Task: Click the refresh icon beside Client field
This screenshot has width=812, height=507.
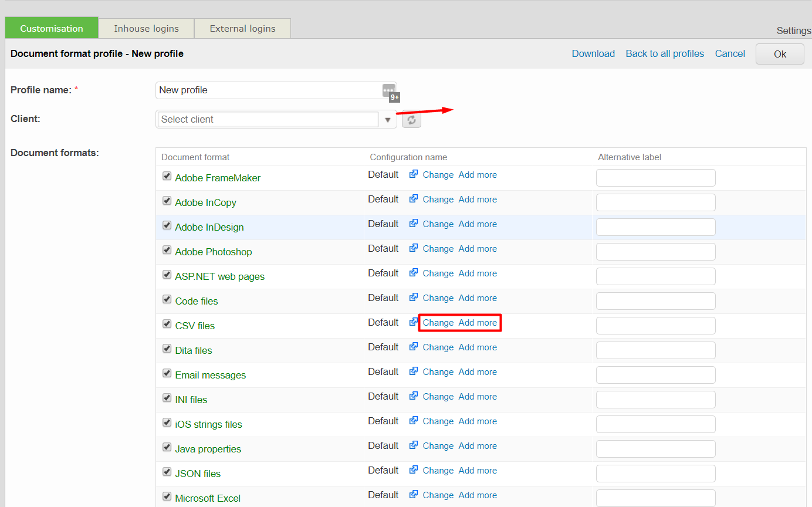Action: (411, 119)
